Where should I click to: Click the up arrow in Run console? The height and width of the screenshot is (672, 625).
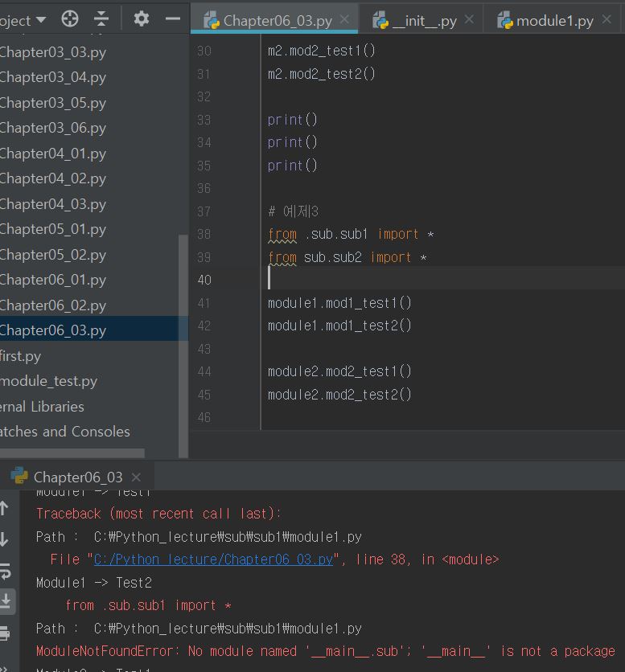[x=5, y=508]
